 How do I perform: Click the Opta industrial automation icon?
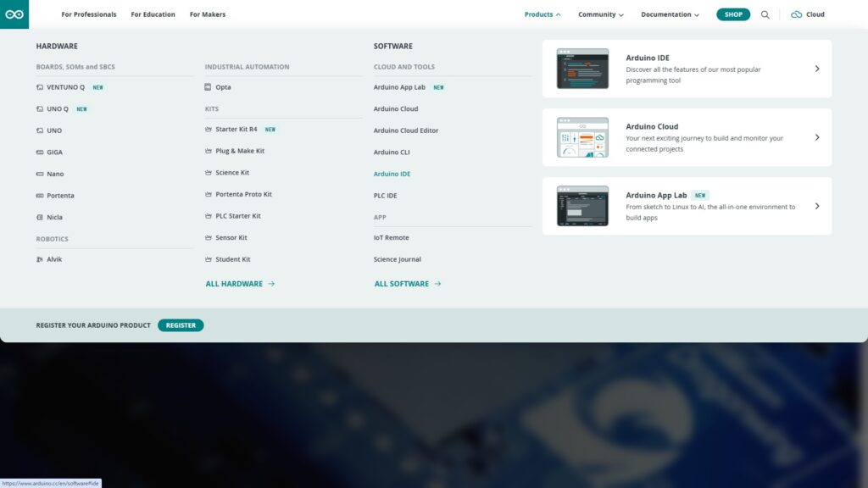click(x=209, y=87)
